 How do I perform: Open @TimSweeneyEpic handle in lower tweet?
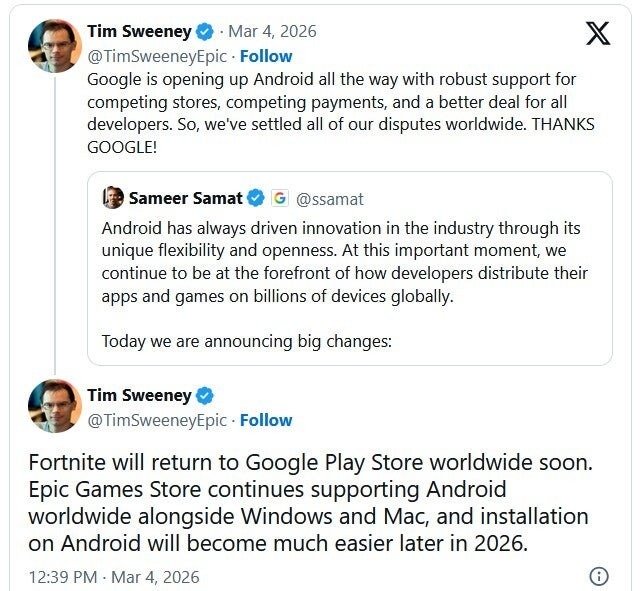158,420
